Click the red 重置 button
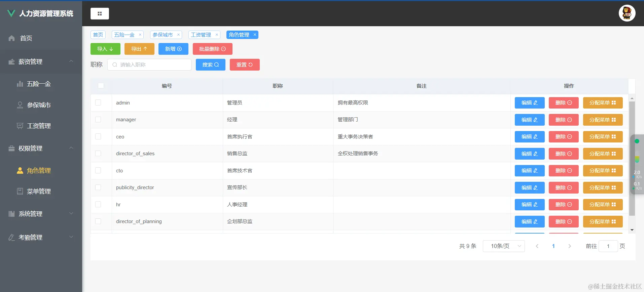The width and height of the screenshot is (644, 292). click(x=245, y=65)
